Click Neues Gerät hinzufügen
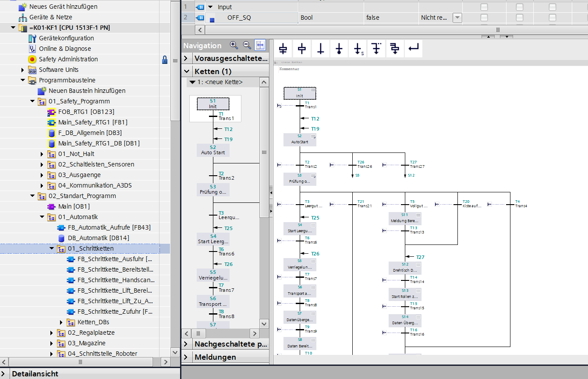Viewport: 588px width, 379px height. pyautogui.click(x=63, y=7)
